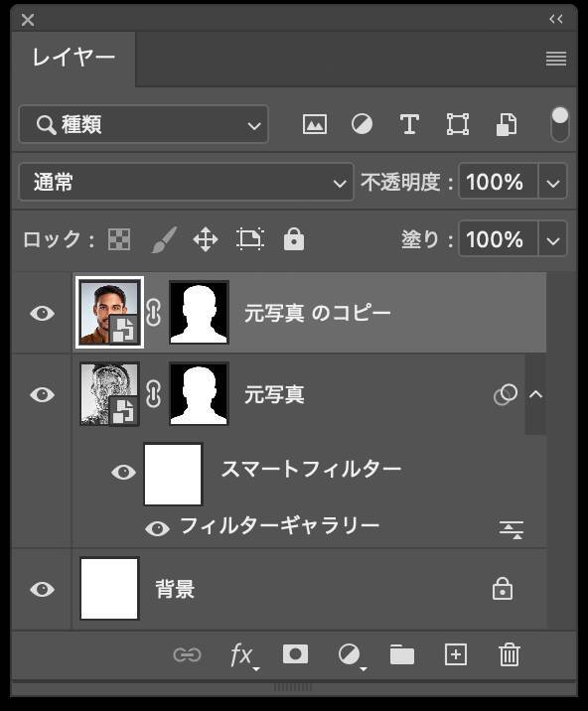Open フィルターギャラリー blending options icon
588x711 pixels.
[x=512, y=529]
